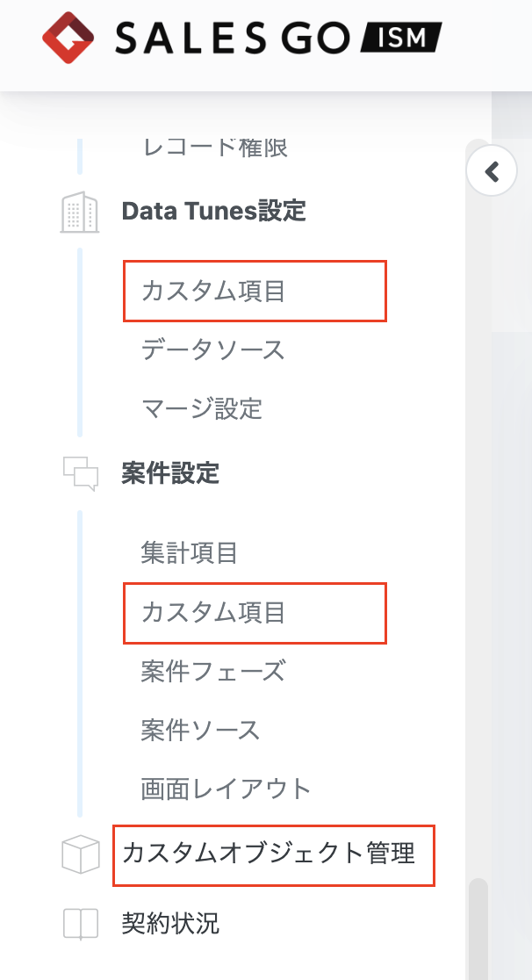Click the カスタムオブジェクト管理 cube icon
The width and height of the screenshot is (532, 980).
pos(81,854)
